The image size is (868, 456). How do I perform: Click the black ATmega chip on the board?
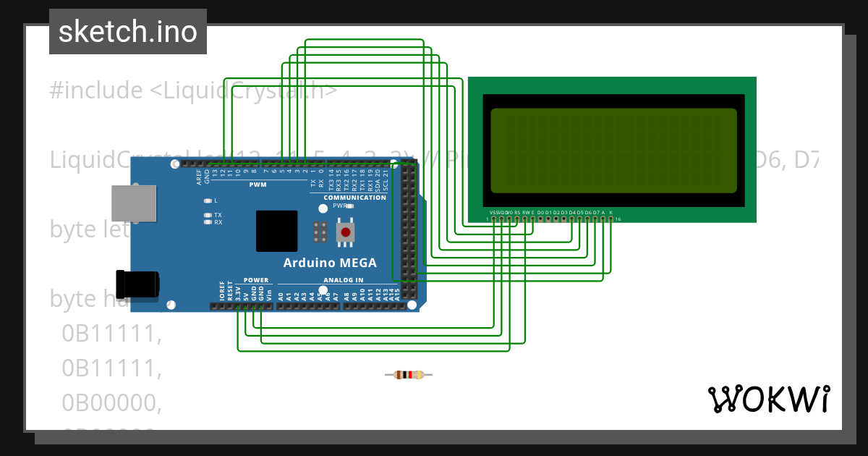click(x=276, y=230)
